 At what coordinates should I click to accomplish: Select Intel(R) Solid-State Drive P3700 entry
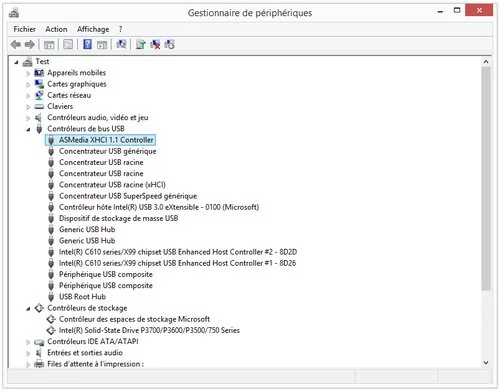(x=149, y=330)
